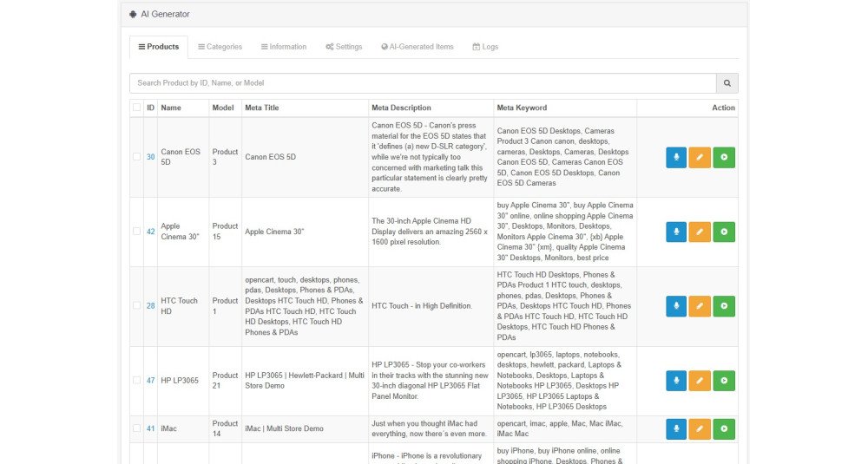The image size is (868, 464).
Task: Click the 'Product 21' model cell
Action: tap(225, 381)
